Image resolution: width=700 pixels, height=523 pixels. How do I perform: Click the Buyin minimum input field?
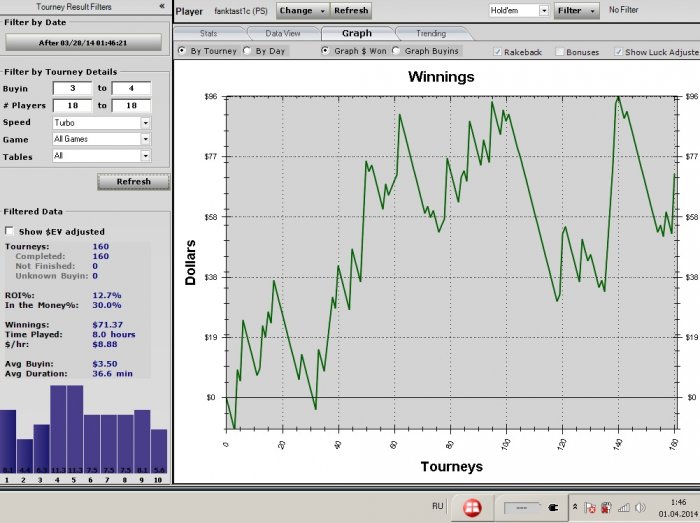[x=72, y=88]
